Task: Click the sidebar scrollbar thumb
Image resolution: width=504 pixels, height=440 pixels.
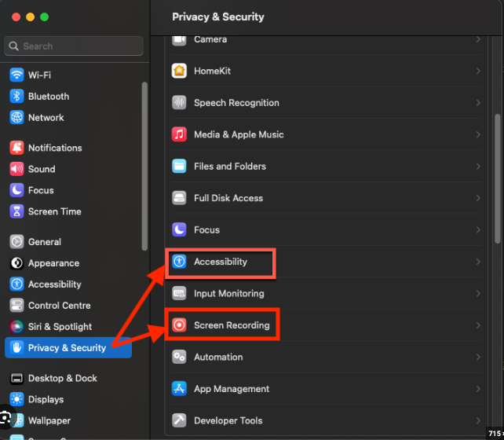Action: [144, 166]
